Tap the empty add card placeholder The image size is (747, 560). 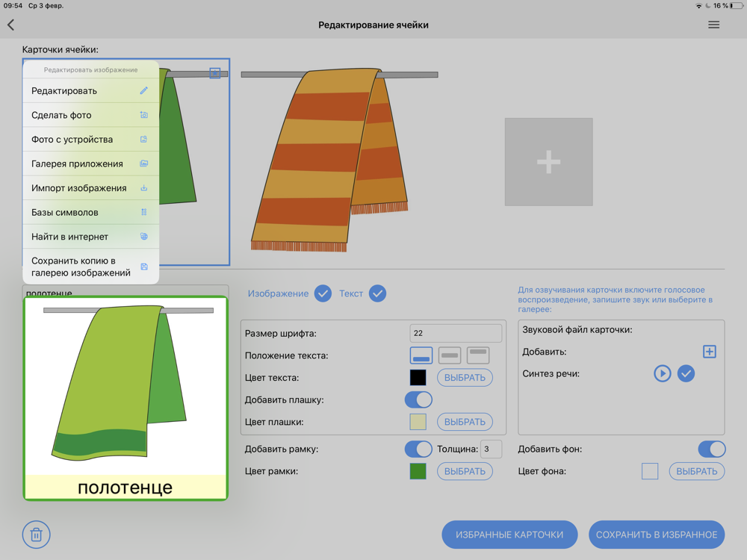(x=548, y=162)
